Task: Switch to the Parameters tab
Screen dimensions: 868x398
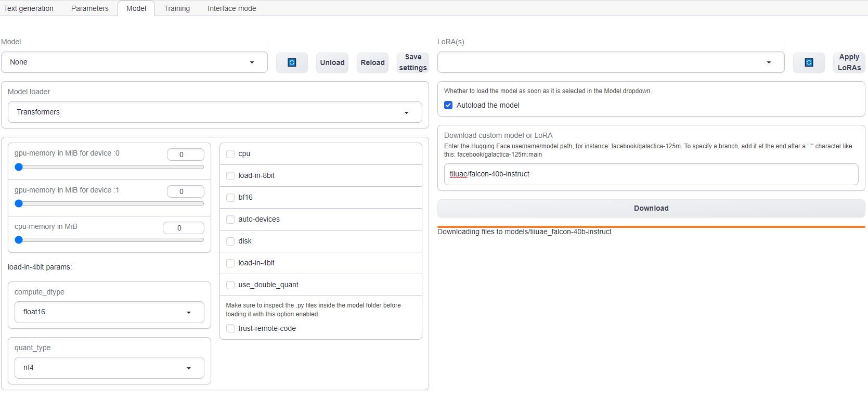Action: click(x=90, y=8)
